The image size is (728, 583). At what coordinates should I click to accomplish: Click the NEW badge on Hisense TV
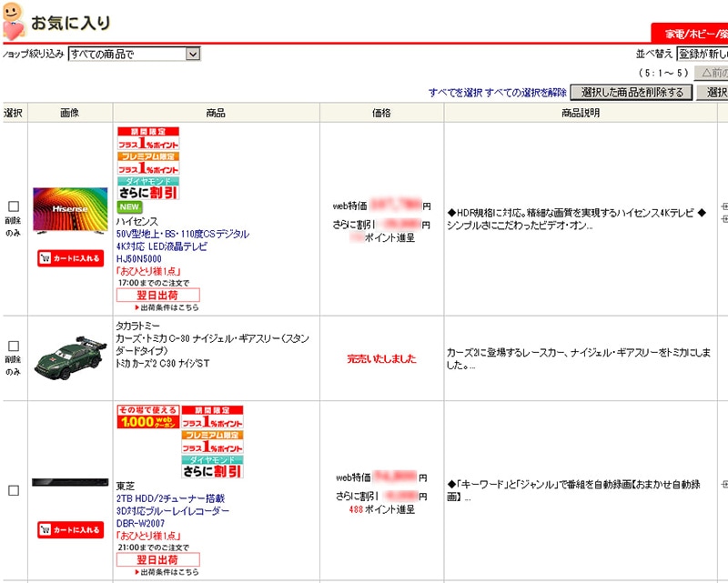[x=129, y=207]
